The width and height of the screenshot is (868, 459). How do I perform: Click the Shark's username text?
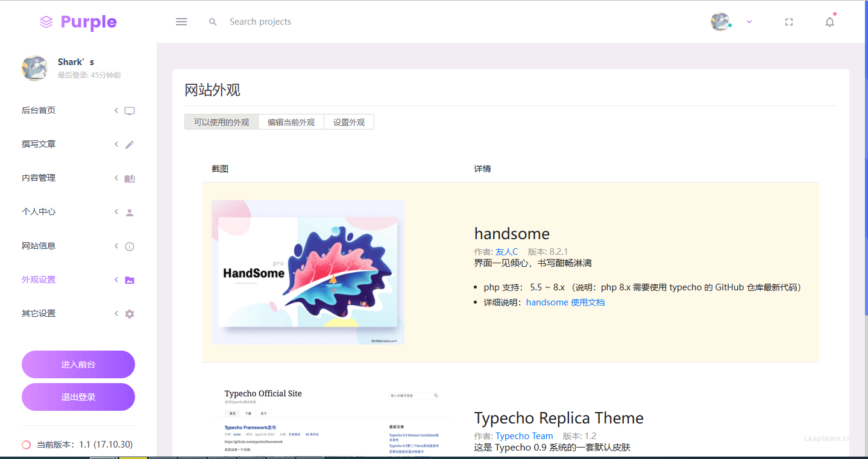click(x=76, y=62)
